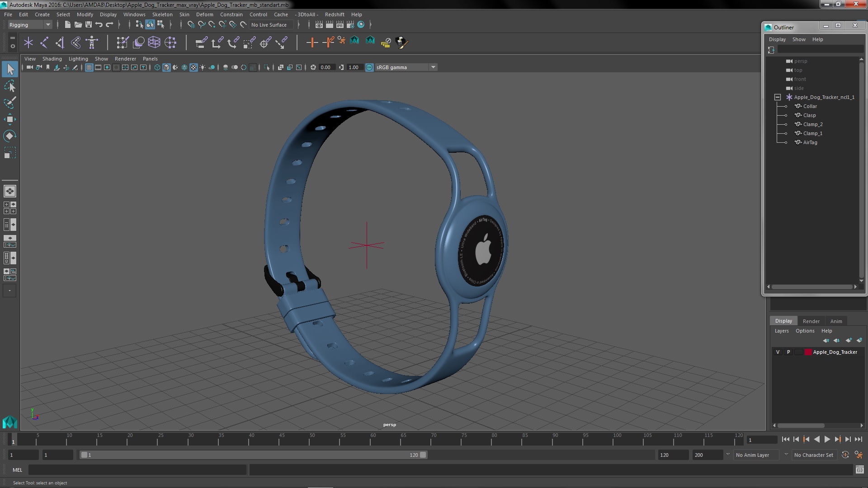This screenshot has width=868, height=488.
Task: Toggle wireframe shading cube in viewport toolbar
Action: click(x=157, y=67)
